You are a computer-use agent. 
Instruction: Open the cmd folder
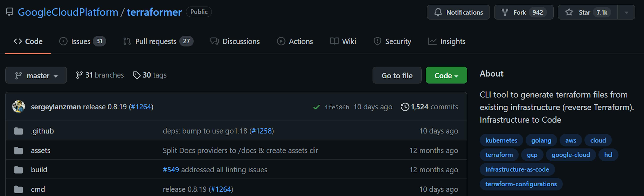click(38, 189)
